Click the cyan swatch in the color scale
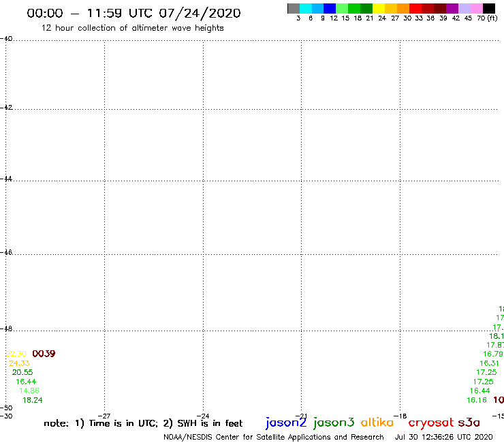 coord(306,8)
